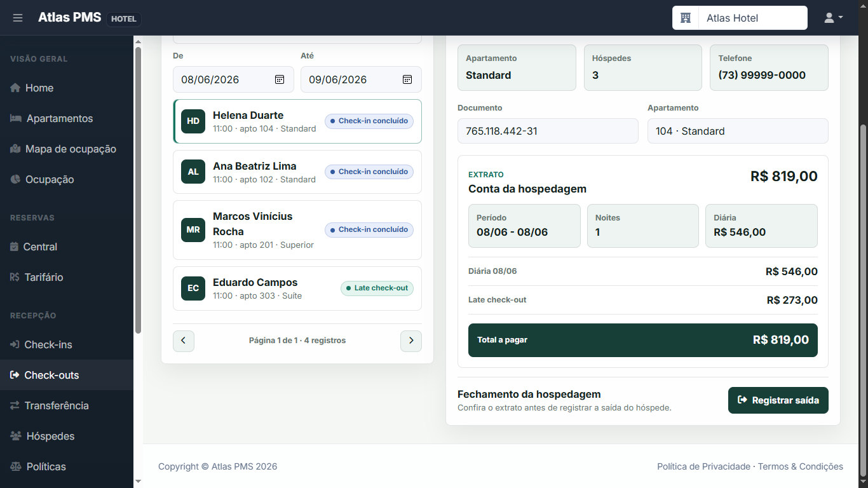Click the Late check-out R$ 273,00 line
The image size is (868, 488).
pos(643,300)
